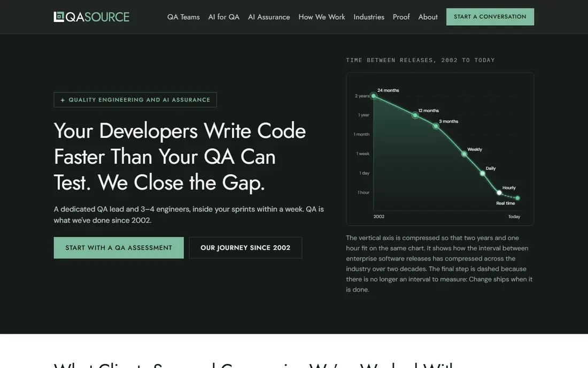The width and height of the screenshot is (588, 368).
Task: Open the QA Teams menu
Action: (x=183, y=17)
